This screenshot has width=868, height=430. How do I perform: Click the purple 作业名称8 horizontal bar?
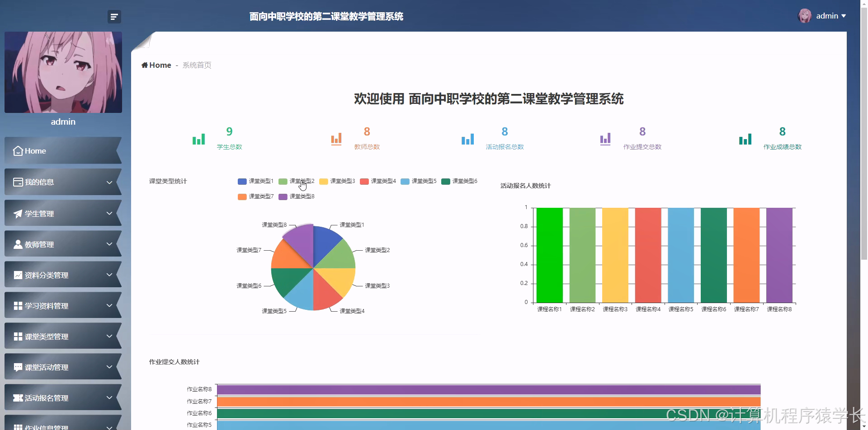pyautogui.click(x=489, y=390)
